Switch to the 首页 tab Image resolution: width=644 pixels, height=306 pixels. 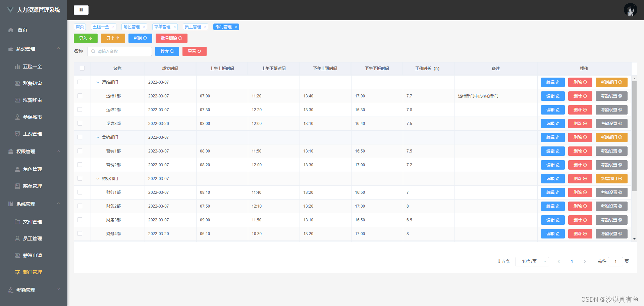click(80, 27)
